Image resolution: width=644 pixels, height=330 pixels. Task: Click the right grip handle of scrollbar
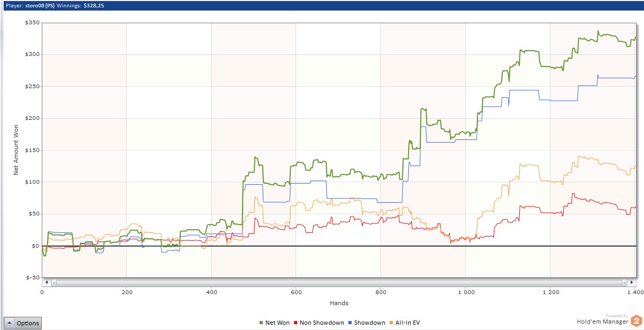coord(625,282)
